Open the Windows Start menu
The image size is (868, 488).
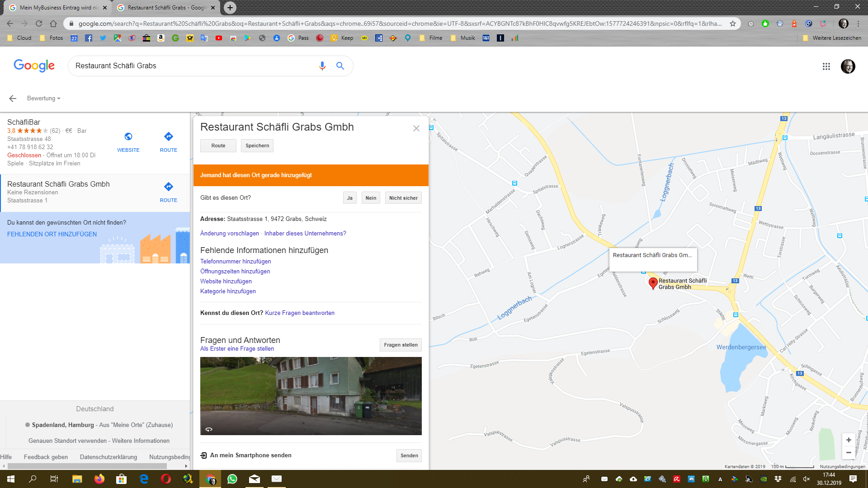pos(11,479)
